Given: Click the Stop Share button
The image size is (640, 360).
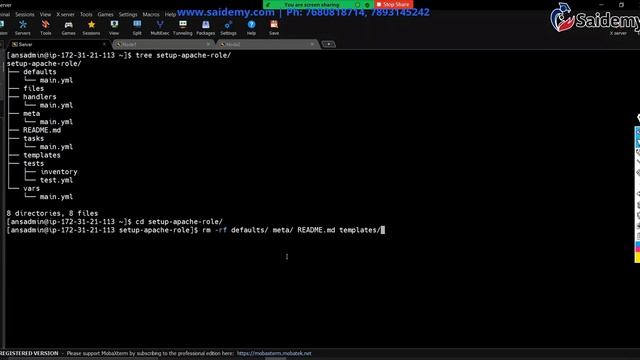Looking at the screenshot, I should [x=393, y=4].
